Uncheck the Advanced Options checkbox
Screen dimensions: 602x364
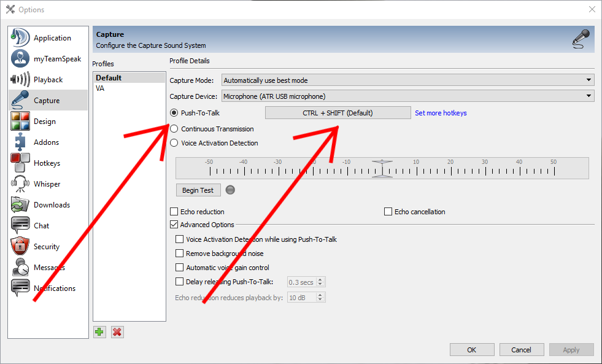coord(174,225)
